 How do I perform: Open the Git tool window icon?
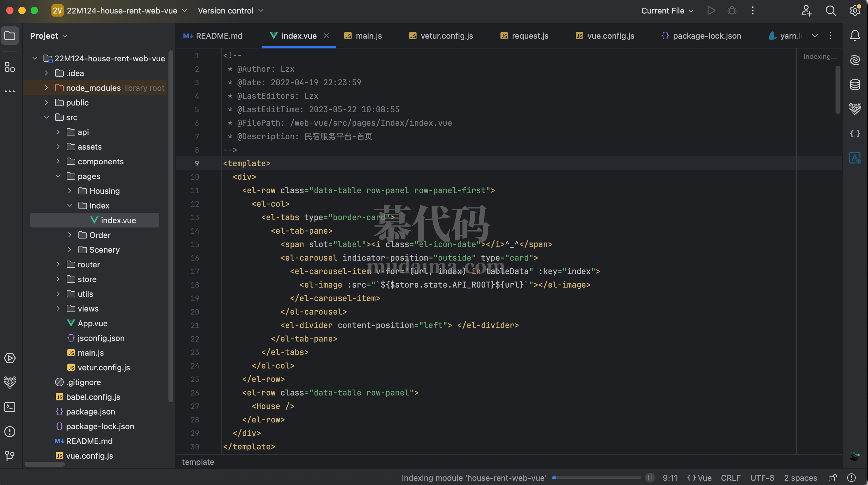(x=10, y=456)
